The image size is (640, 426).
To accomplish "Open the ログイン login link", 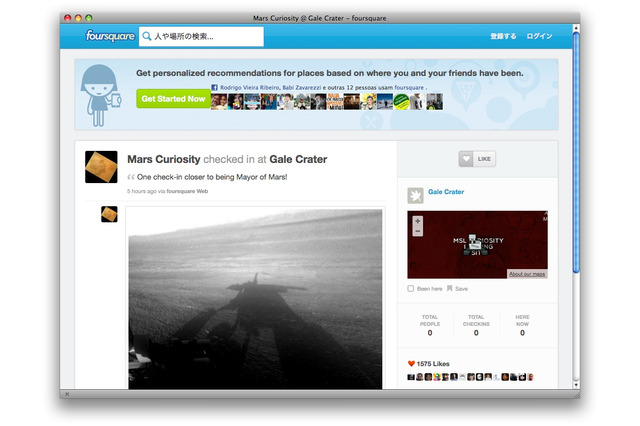I will click(x=539, y=36).
